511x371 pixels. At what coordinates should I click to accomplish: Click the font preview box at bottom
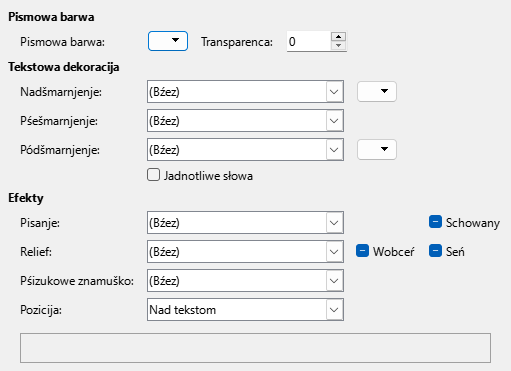(255, 348)
